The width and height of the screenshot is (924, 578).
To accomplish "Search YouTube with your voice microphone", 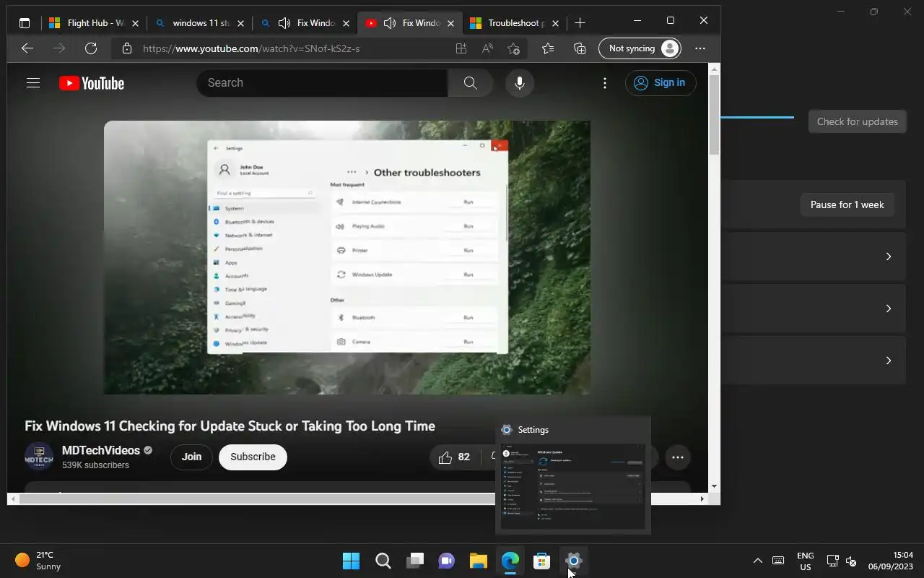I will 520,83.
